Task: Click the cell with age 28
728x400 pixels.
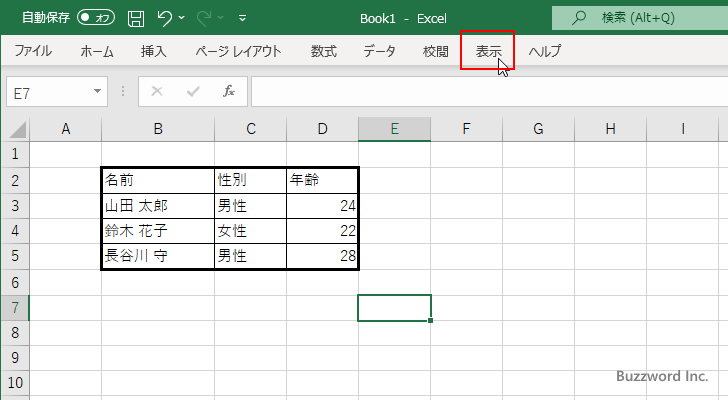Action: 322,256
